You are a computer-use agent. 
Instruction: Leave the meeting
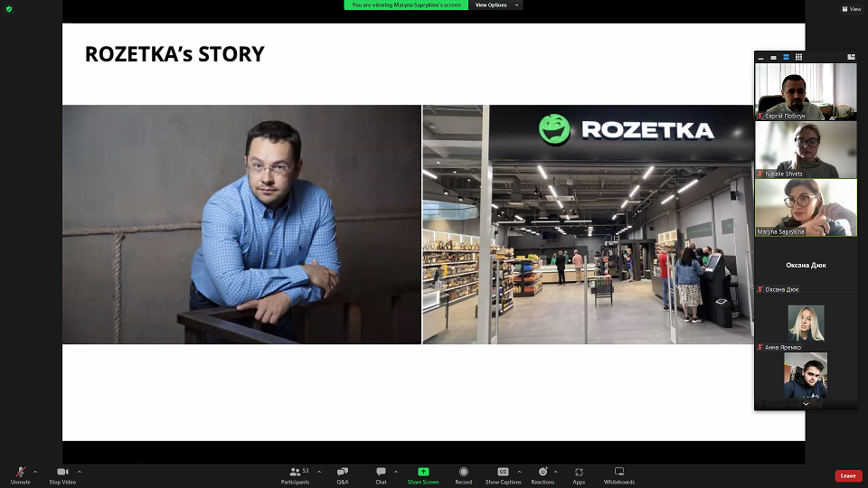pyautogui.click(x=847, y=475)
